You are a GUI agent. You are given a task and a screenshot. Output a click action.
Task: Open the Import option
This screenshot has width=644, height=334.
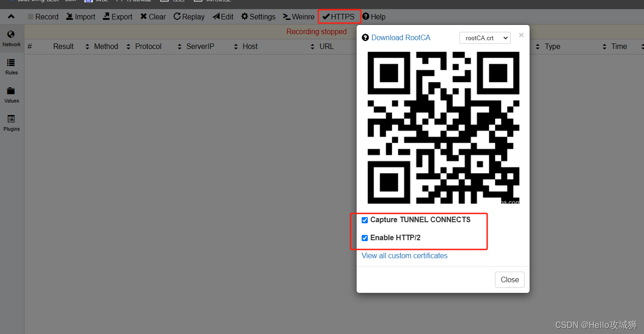click(x=80, y=17)
